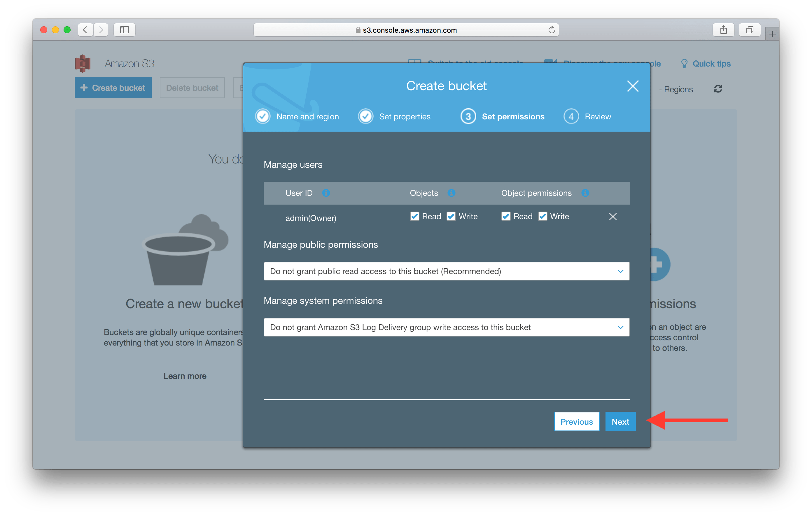Uncheck Write under Objects for admin
This screenshot has height=516, width=812.
tap(451, 216)
